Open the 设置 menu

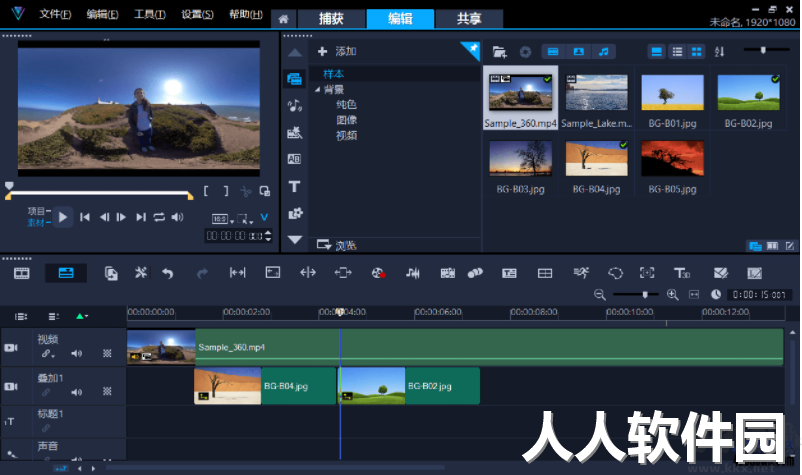coord(197,14)
